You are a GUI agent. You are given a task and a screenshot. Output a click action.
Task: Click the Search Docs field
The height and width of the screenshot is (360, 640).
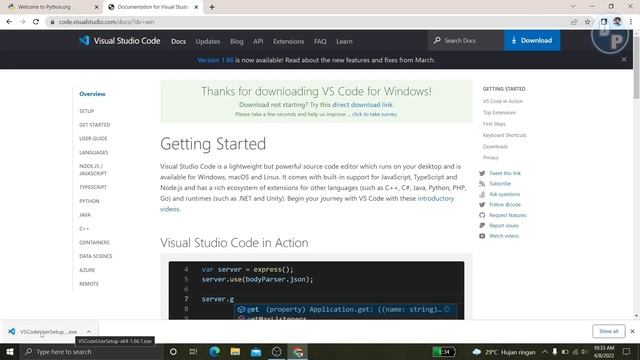tap(466, 40)
